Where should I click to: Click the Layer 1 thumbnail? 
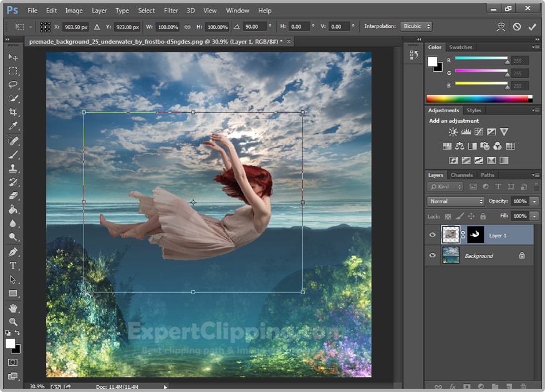450,235
